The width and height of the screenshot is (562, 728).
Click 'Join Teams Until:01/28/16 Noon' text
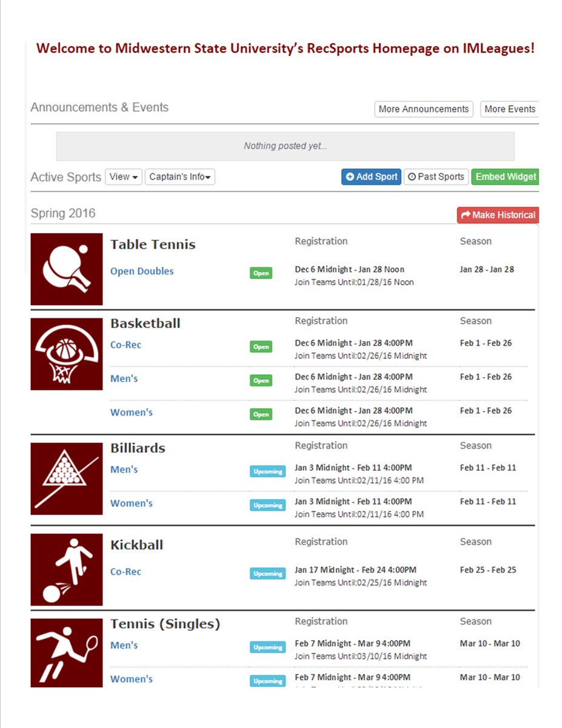click(x=354, y=282)
